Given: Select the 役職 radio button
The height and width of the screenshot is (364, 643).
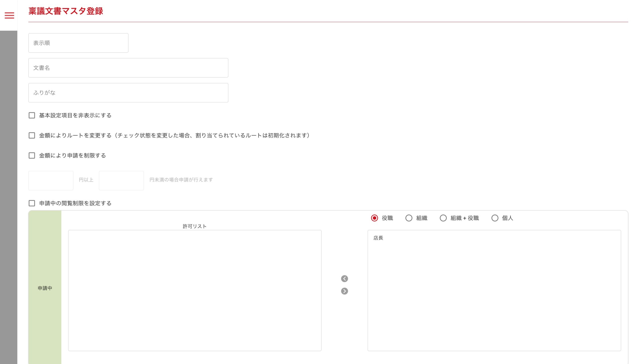Looking at the screenshot, I should point(374,218).
